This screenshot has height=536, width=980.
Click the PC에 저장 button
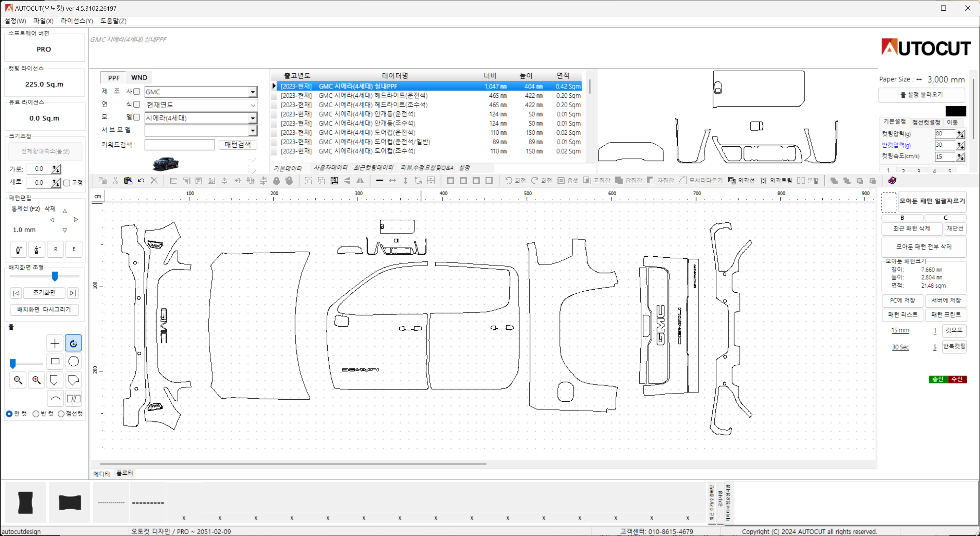(903, 301)
